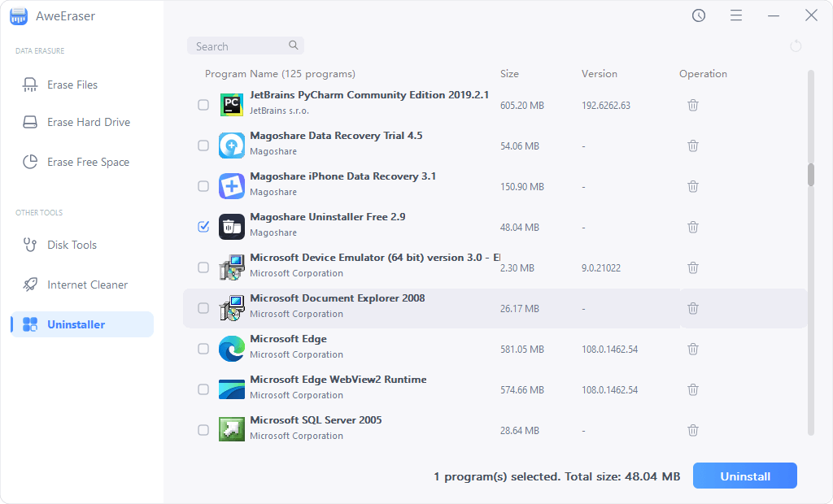This screenshot has height=504, width=833.
Task: Click the Microsoft SQL Server 2005 name
Action: [x=316, y=420]
